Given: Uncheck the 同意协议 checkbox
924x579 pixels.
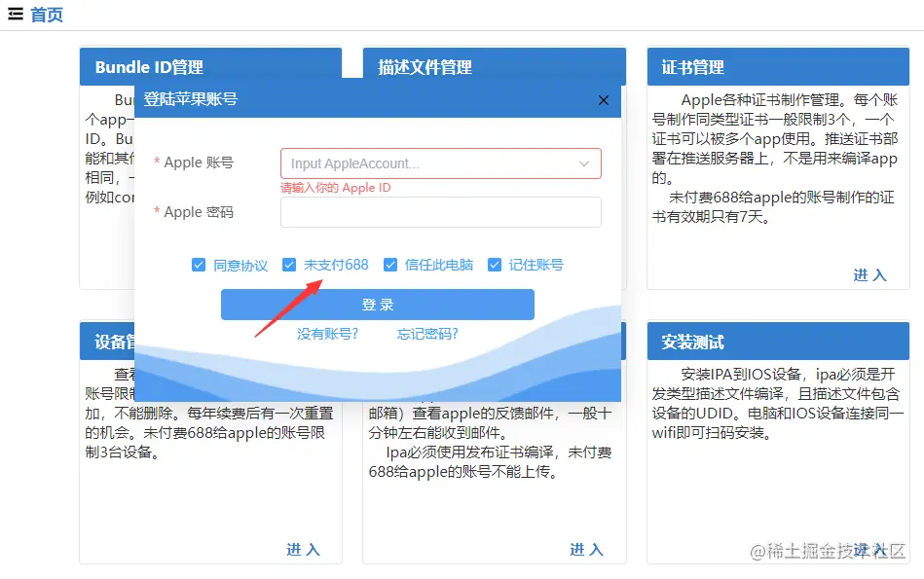Looking at the screenshot, I should [199, 265].
